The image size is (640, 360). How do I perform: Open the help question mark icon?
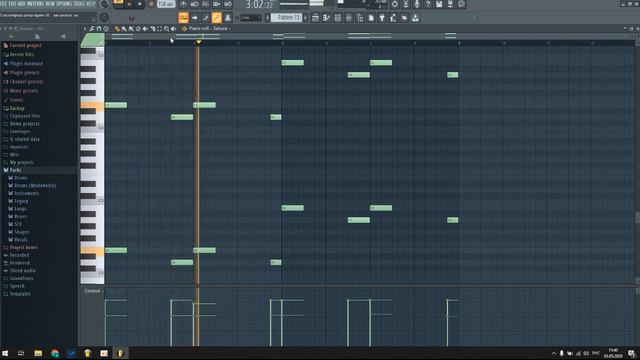[428, 4]
